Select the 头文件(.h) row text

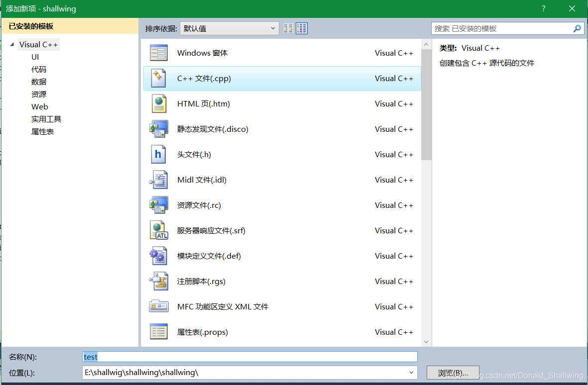194,154
